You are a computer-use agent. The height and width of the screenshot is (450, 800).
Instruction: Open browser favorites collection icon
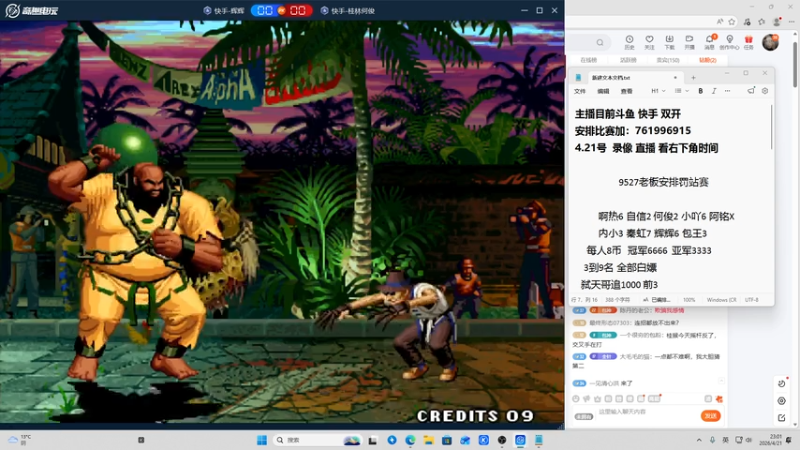[x=762, y=21]
